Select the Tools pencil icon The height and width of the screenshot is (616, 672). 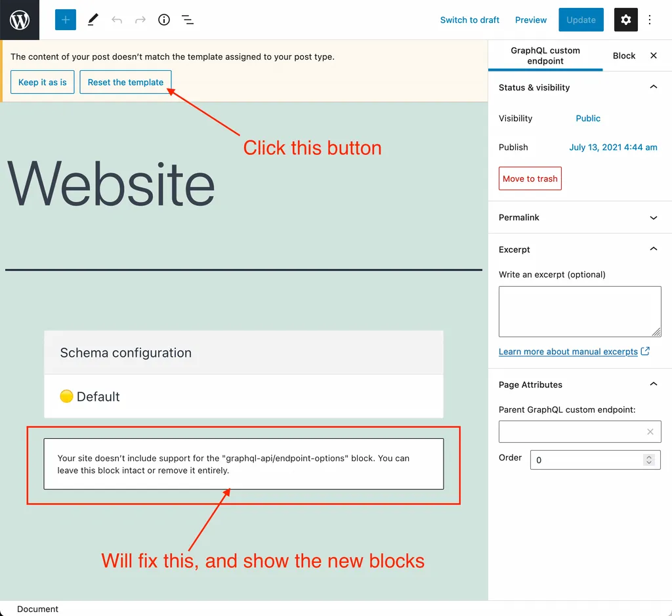click(93, 20)
